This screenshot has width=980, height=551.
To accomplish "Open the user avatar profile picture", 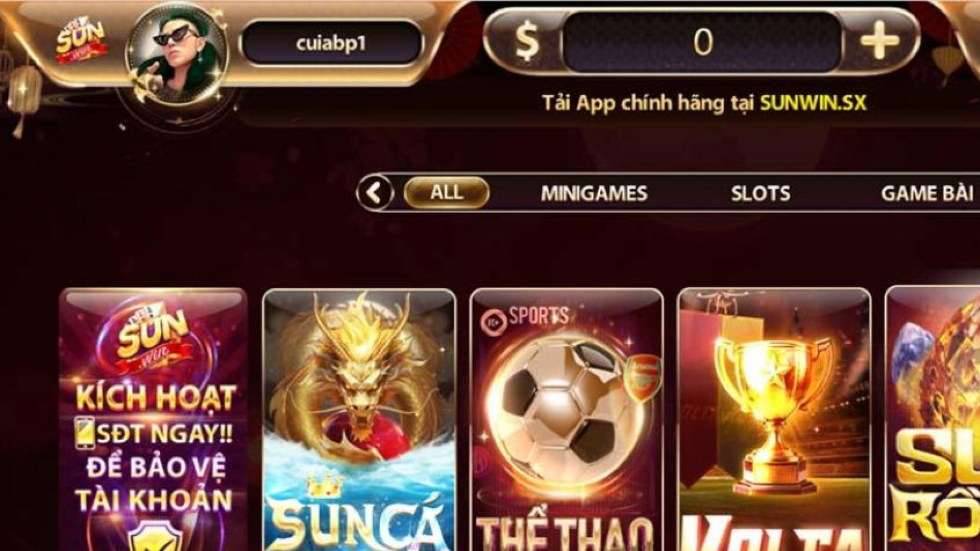I will click(176, 54).
